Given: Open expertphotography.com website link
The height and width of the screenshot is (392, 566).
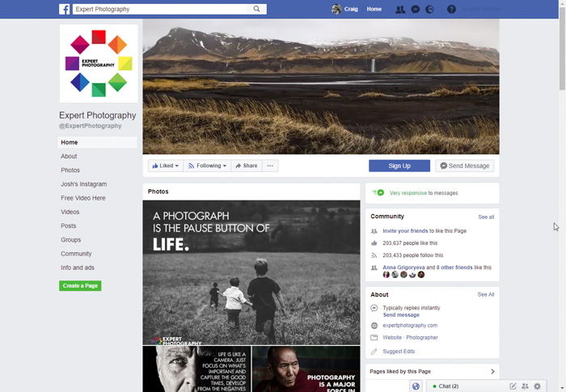Looking at the screenshot, I should tap(410, 326).
